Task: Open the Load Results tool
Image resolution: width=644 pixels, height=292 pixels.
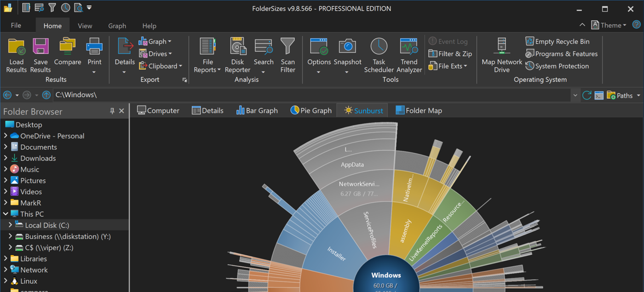Action: pyautogui.click(x=17, y=55)
